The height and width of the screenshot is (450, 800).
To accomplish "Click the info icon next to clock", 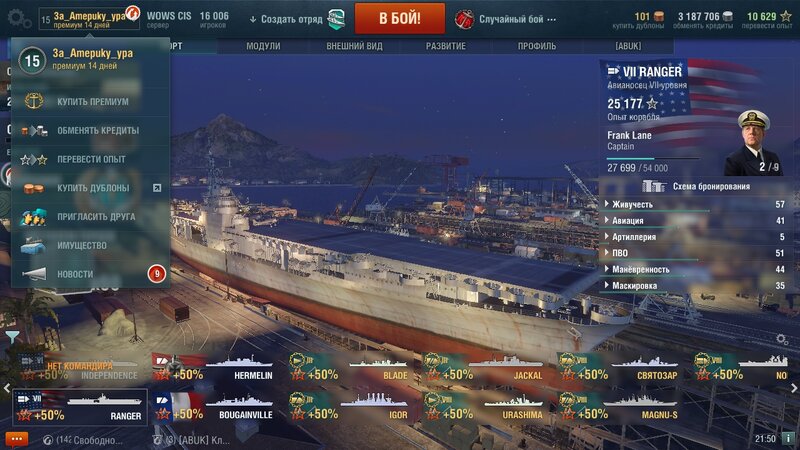I will point(788,438).
